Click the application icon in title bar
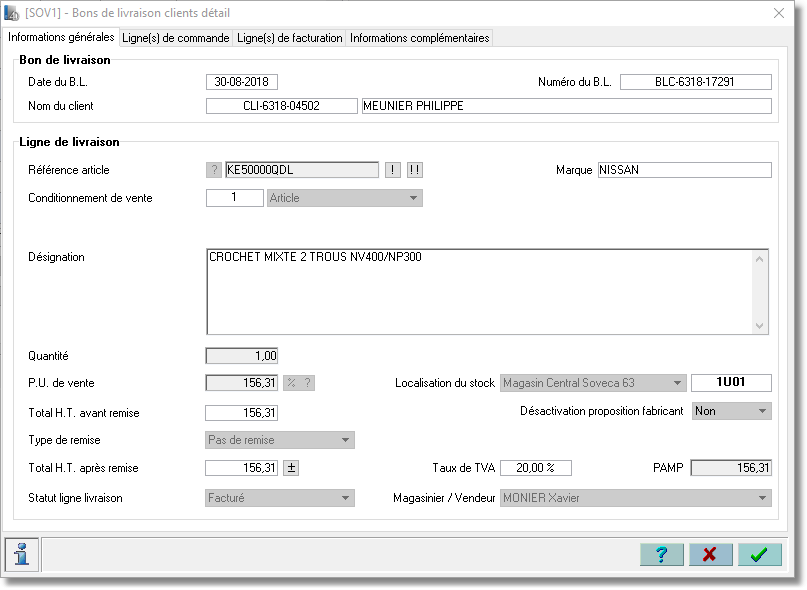 11,13
